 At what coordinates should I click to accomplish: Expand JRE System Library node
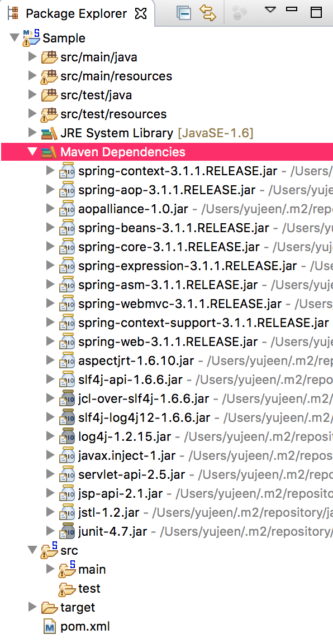tap(32, 132)
